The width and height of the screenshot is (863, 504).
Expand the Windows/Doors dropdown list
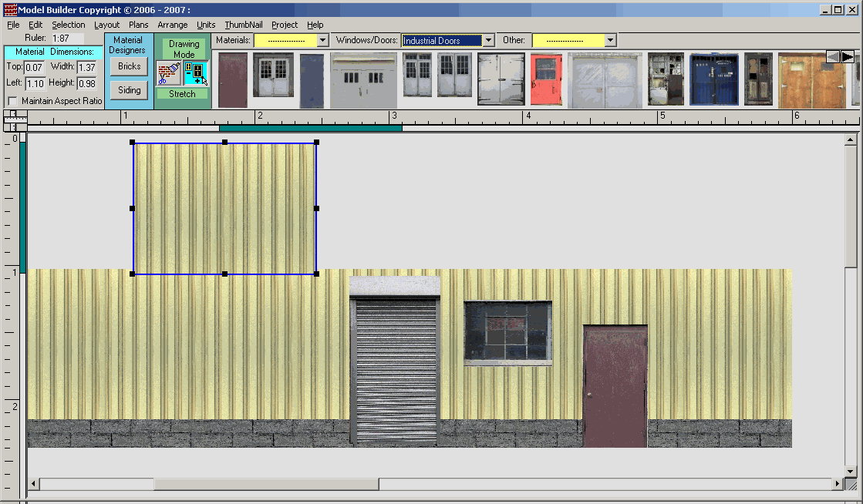tap(488, 40)
